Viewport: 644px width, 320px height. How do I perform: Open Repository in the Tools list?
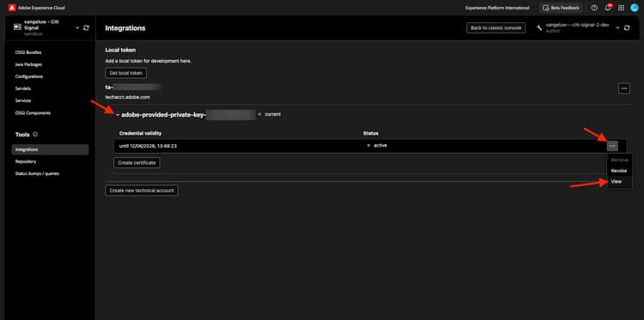coord(26,161)
